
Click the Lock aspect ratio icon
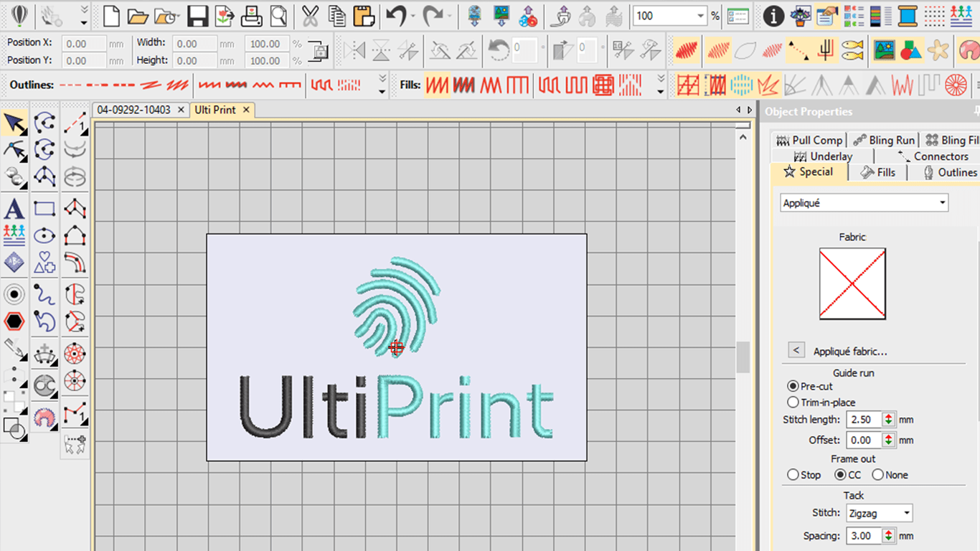tap(318, 51)
